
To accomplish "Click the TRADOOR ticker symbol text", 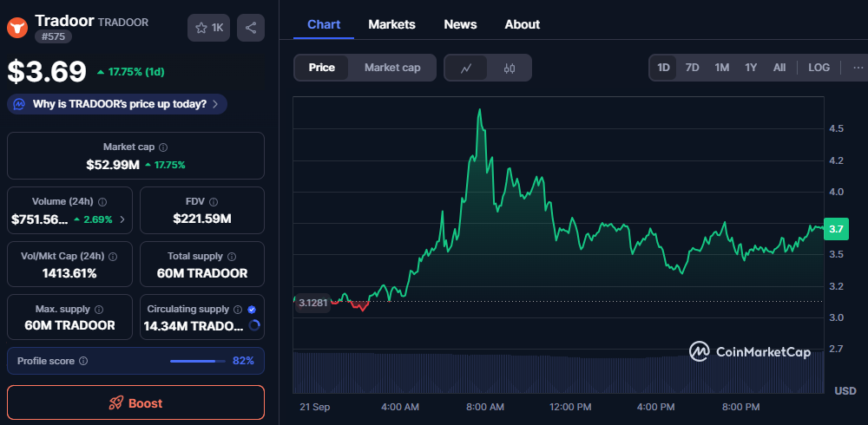I will [123, 23].
